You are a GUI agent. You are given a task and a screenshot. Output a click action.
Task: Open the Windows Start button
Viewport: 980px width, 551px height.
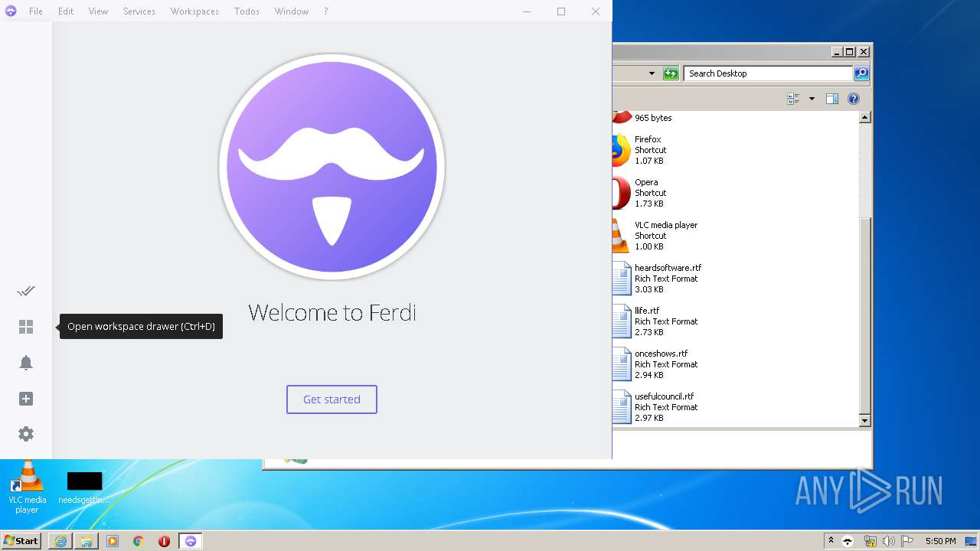coord(21,541)
